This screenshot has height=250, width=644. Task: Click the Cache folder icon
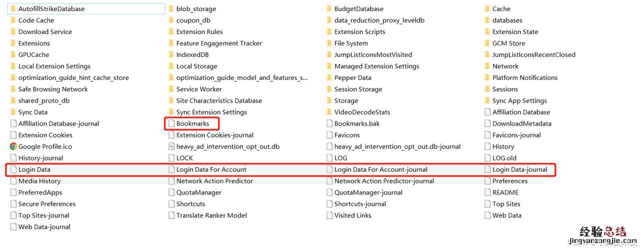tap(487, 8)
